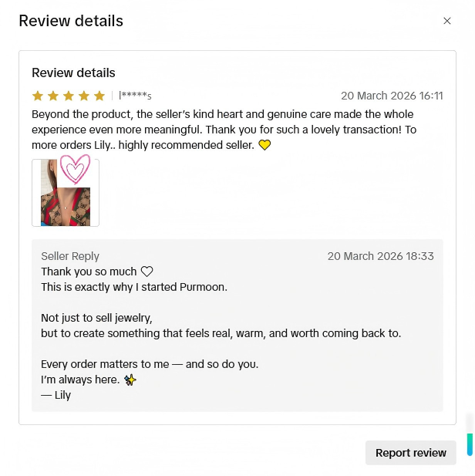Viewport: 475px width, 476px height.
Task: Click the review date 20 March 2026 16:11
Action: tap(392, 96)
